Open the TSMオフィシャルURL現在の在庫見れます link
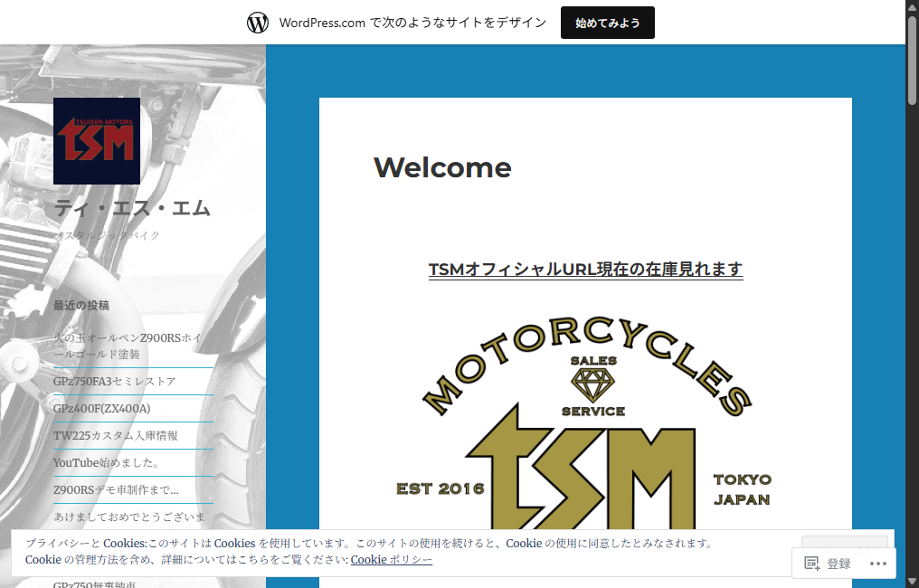919x588 pixels. coord(585,269)
